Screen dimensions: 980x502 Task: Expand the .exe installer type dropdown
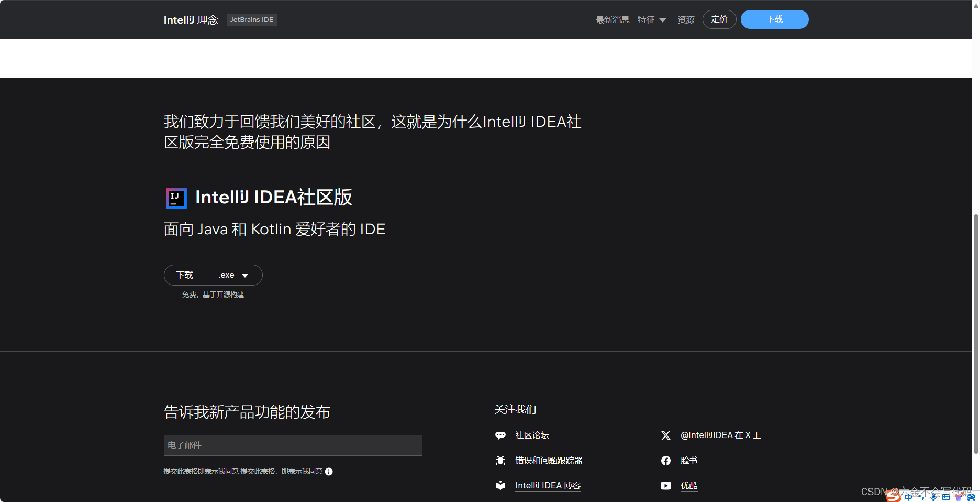coord(234,275)
